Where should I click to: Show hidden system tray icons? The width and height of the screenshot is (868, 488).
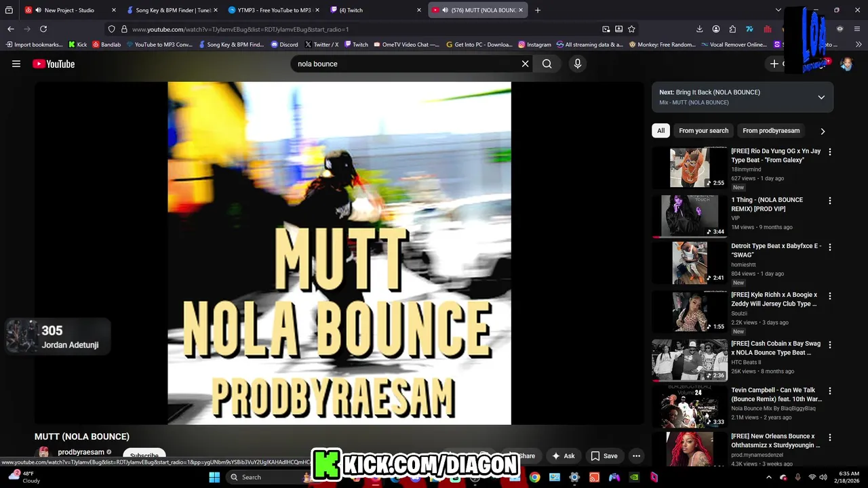(768, 477)
